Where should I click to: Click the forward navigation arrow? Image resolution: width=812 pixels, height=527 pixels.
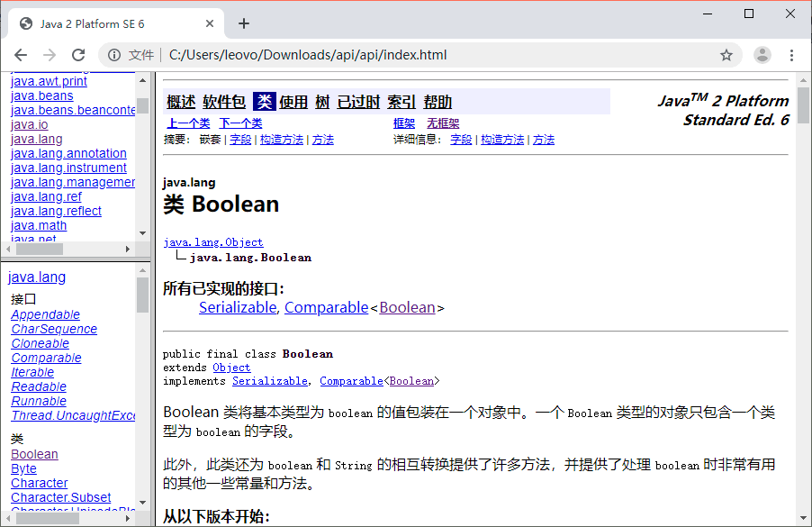[50, 55]
